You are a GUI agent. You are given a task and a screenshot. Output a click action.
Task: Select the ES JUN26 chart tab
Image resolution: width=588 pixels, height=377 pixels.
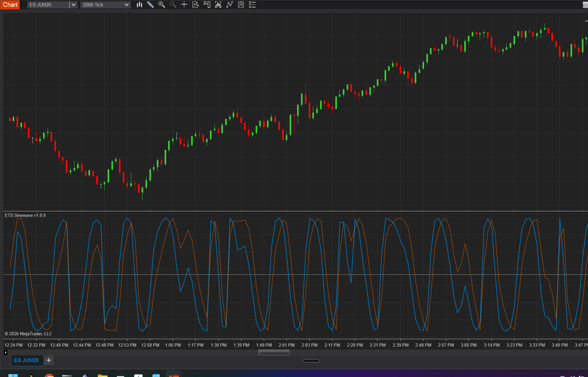tap(27, 360)
